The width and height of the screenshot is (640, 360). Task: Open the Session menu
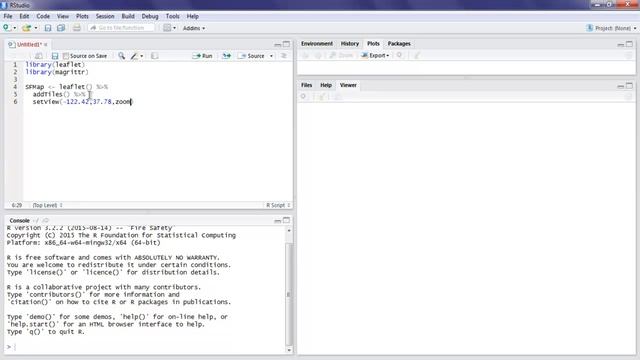coord(105,16)
